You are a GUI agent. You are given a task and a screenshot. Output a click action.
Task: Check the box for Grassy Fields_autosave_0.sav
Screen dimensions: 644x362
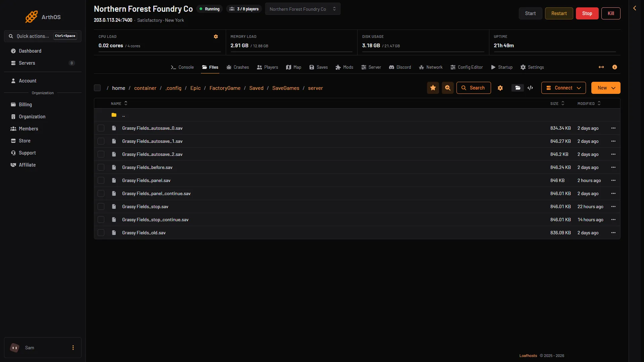[101, 128]
